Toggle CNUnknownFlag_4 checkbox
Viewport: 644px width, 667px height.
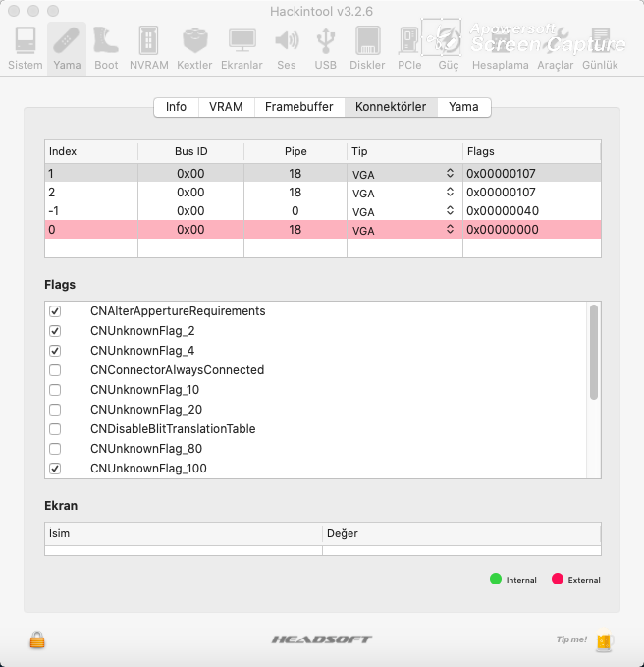(55, 351)
